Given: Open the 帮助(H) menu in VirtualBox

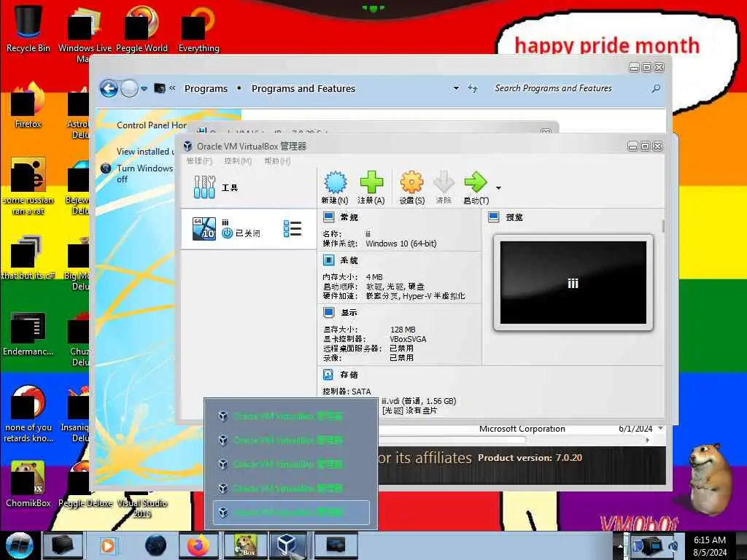Looking at the screenshot, I should coord(277,161).
